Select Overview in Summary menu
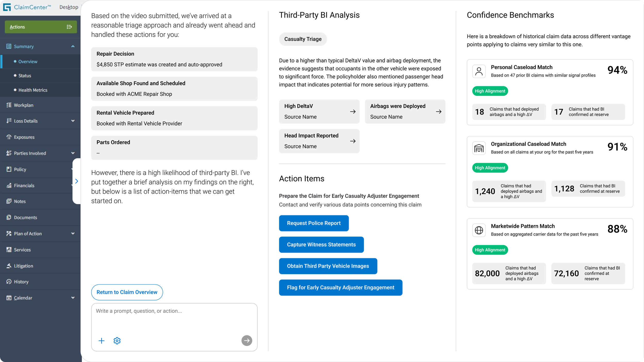 [40, 62]
